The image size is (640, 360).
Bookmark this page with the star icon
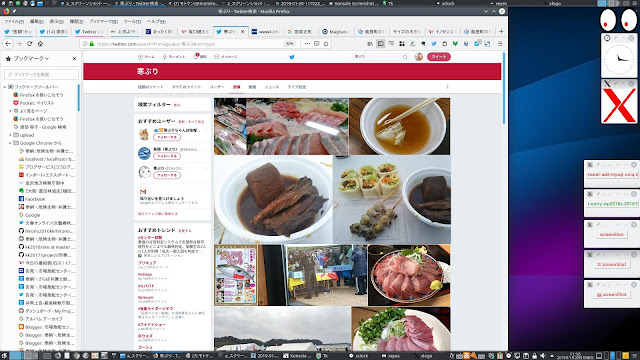[x=326, y=44]
